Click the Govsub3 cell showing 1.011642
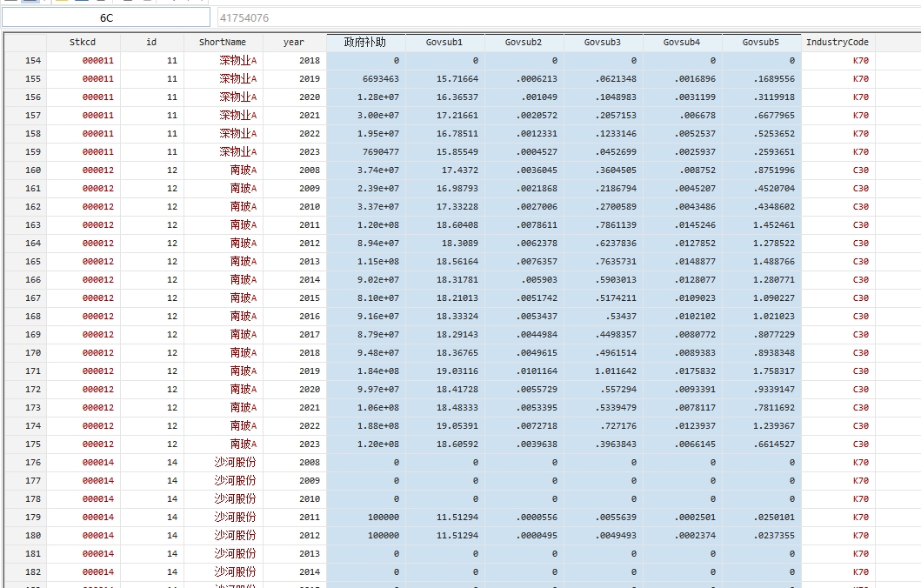921x588 pixels. click(x=603, y=371)
